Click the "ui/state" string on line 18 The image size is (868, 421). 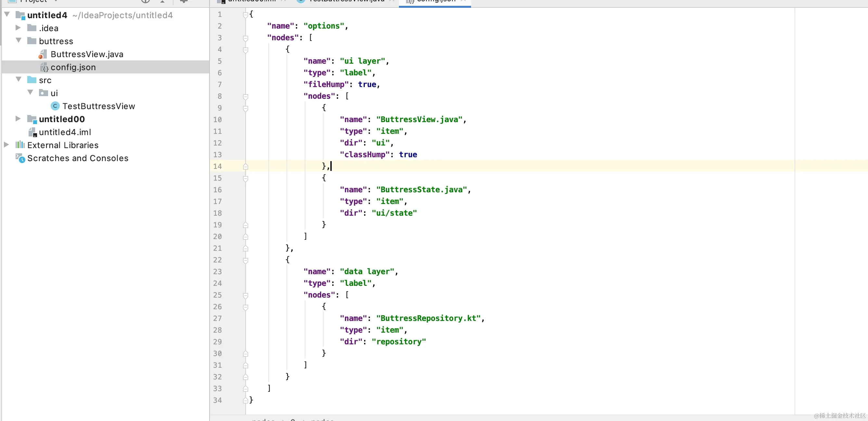394,213
